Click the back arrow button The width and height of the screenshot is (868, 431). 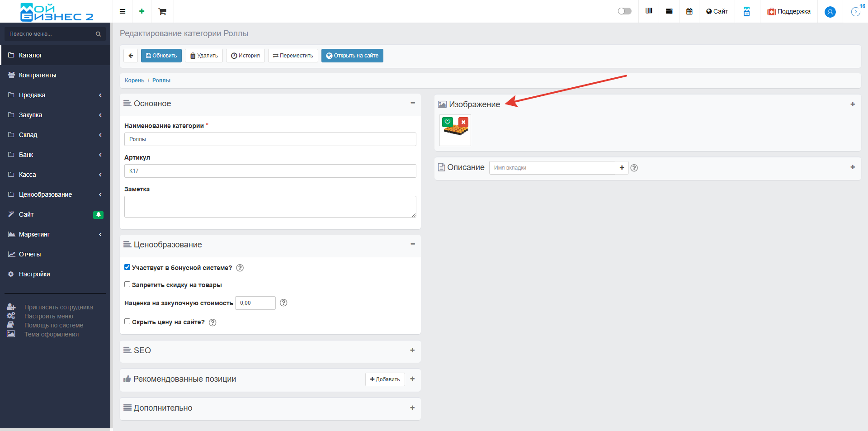pyautogui.click(x=131, y=56)
